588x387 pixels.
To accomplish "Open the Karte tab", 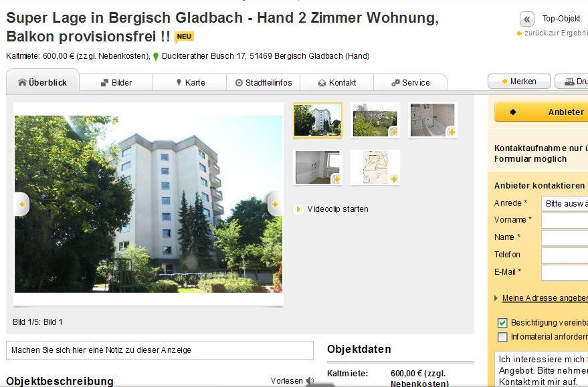I will 190,83.
